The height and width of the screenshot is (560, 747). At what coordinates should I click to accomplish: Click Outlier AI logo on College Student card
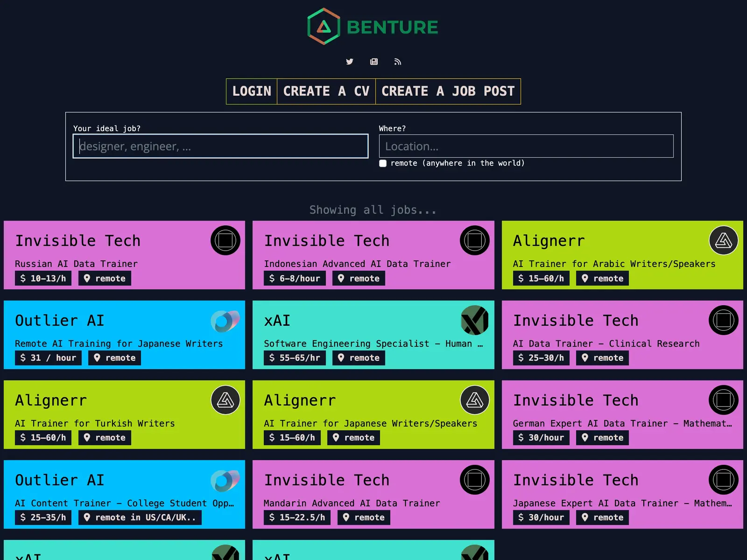[226, 480]
